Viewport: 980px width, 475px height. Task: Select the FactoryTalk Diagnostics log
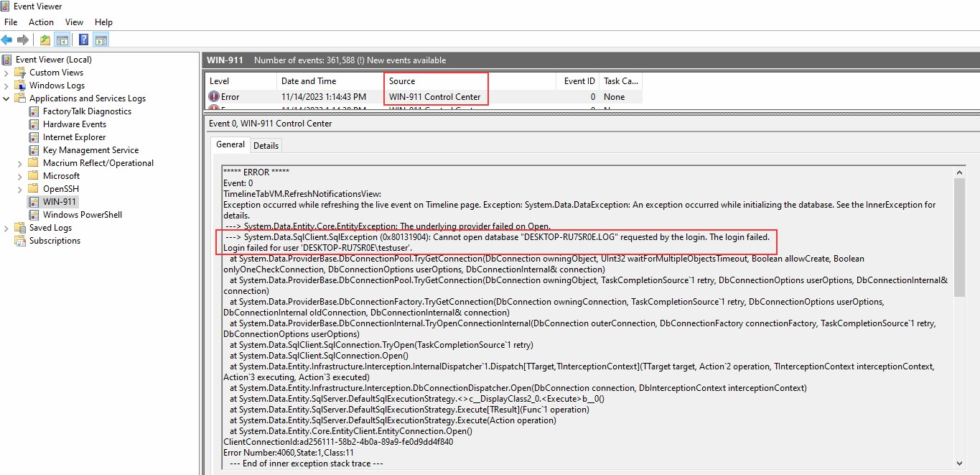pyautogui.click(x=87, y=111)
